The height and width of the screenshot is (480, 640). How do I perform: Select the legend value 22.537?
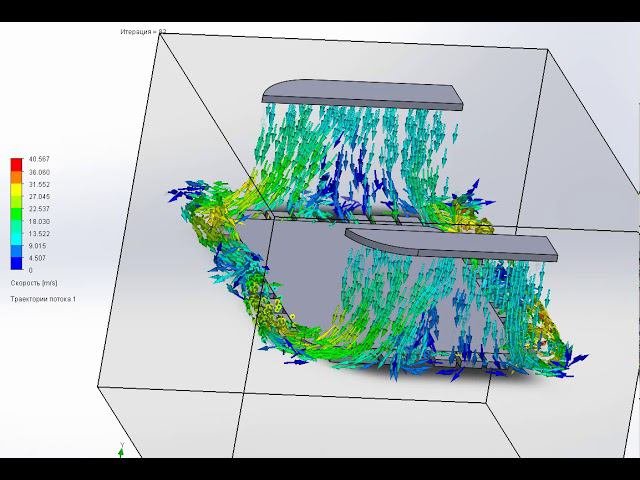tap(39, 209)
